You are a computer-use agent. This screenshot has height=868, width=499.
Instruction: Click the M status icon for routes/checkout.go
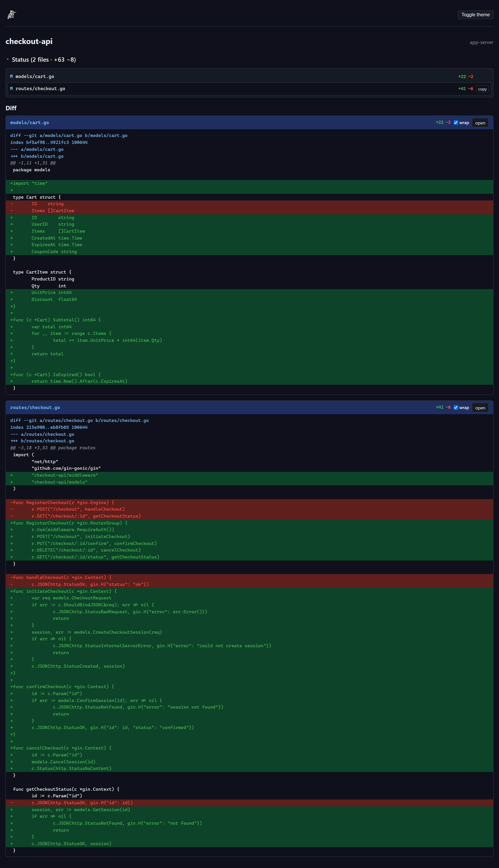coord(11,88)
